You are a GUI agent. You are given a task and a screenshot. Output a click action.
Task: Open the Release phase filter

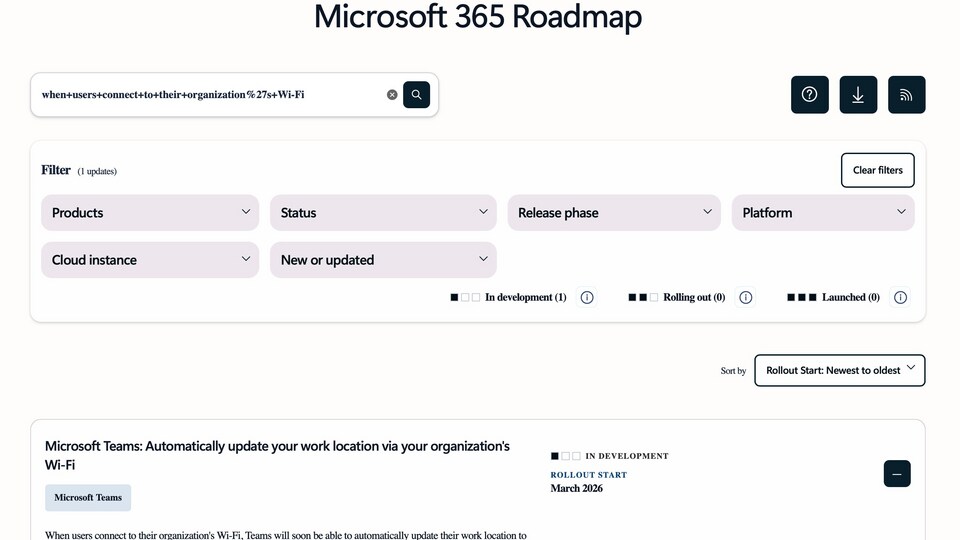click(x=613, y=212)
